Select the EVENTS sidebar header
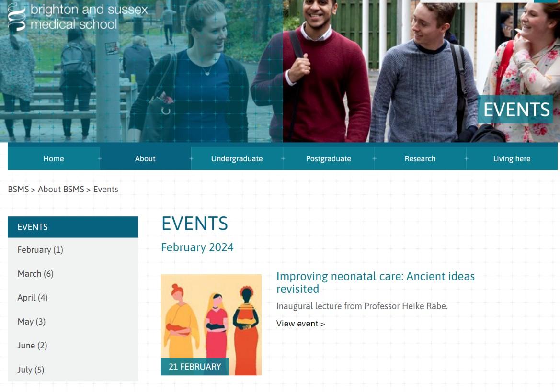Viewport: 560px width, 392px height. point(73,227)
